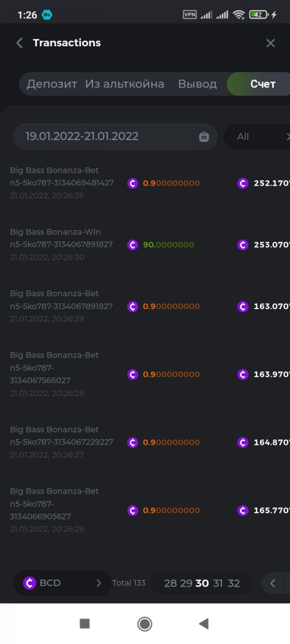This screenshot has height=644, width=290.
Task: Tap Android home circle button
Action: click(x=144, y=624)
